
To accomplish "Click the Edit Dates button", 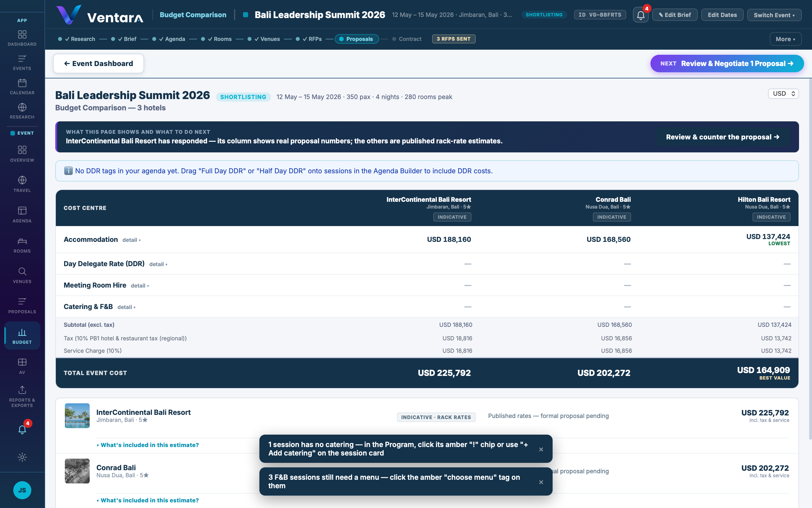I will point(722,15).
